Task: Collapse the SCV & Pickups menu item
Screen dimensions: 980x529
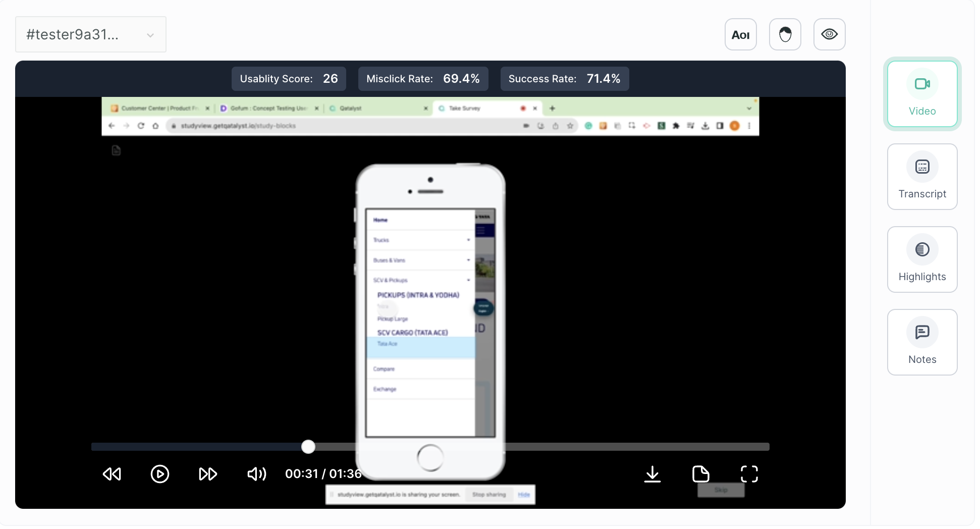Action: (x=420, y=280)
